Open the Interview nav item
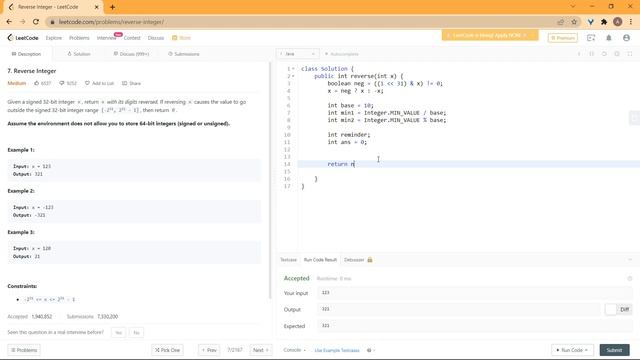Image resolution: width=640 pixels, height=360 pixels. coord(106,38)
